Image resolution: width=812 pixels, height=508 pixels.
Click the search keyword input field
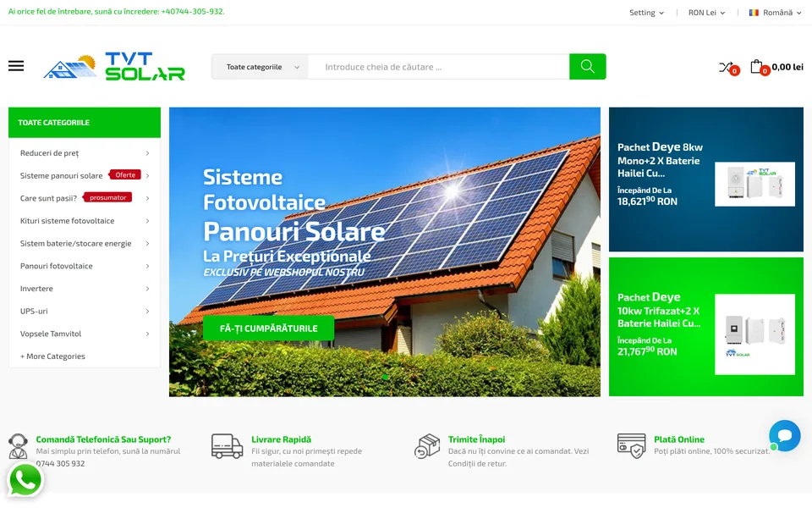[x=439, y=67]
